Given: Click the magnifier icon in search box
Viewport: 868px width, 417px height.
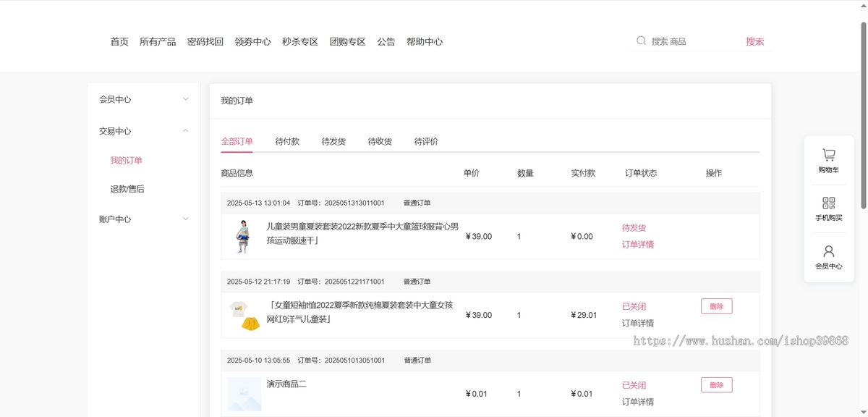Looking at the screenshot, I should tap(641, 41).
